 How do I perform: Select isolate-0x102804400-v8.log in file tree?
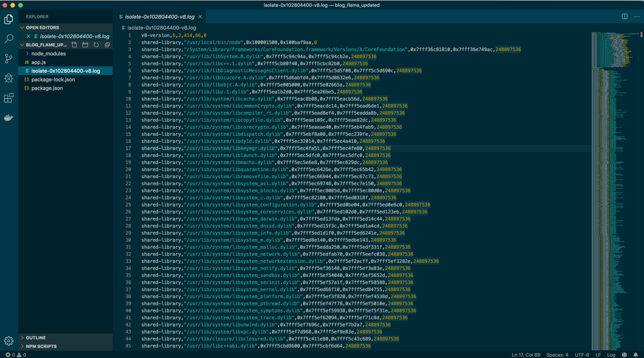coord(65,71)
